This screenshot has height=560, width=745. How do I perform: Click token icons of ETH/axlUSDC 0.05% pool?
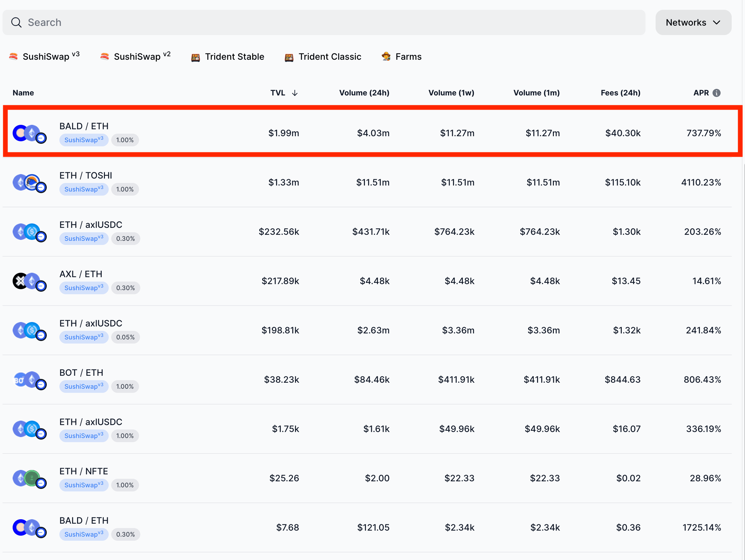[x=30, y=331]
